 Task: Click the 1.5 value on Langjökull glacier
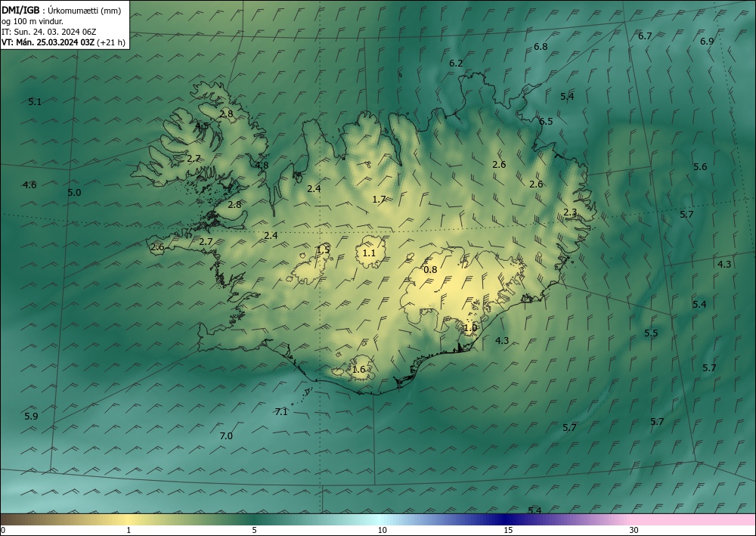pos(323,249)
